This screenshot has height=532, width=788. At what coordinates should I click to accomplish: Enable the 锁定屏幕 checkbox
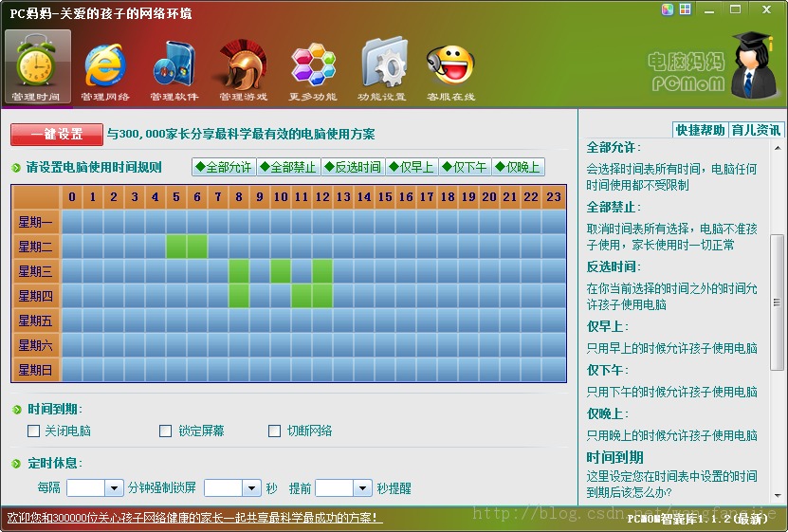(x=165, y=431)
